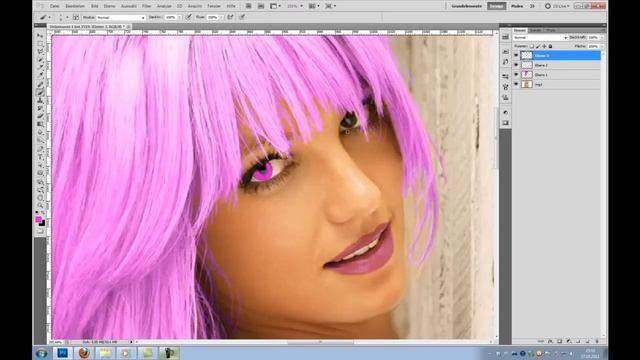
Task: Select the Pen tool
Action: [x=40, y=149]
